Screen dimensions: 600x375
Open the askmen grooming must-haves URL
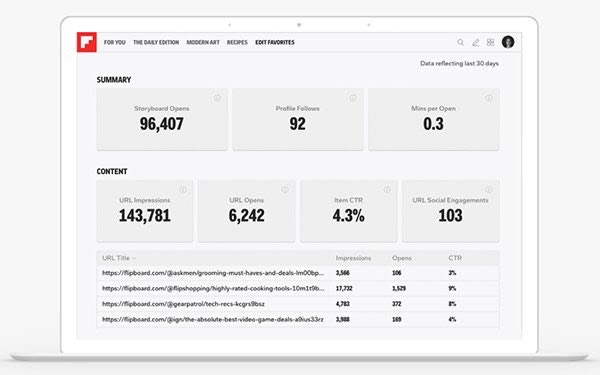[x=213, y=273]
